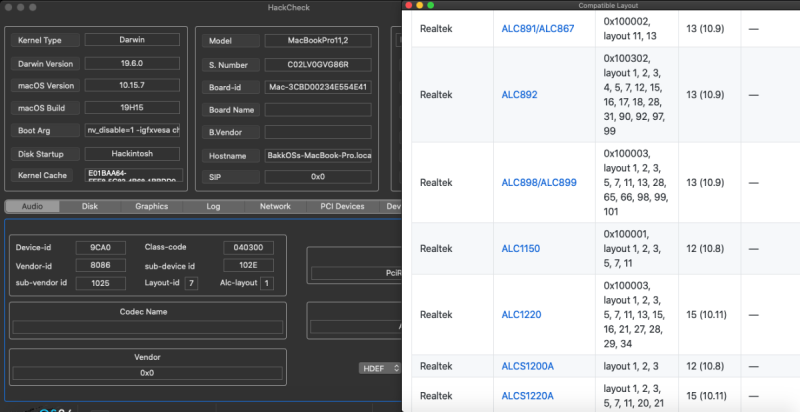This screenshot has width=800, height=412.
Task: Zoom the Compatible Layout window
Action: tap(431, 5)
